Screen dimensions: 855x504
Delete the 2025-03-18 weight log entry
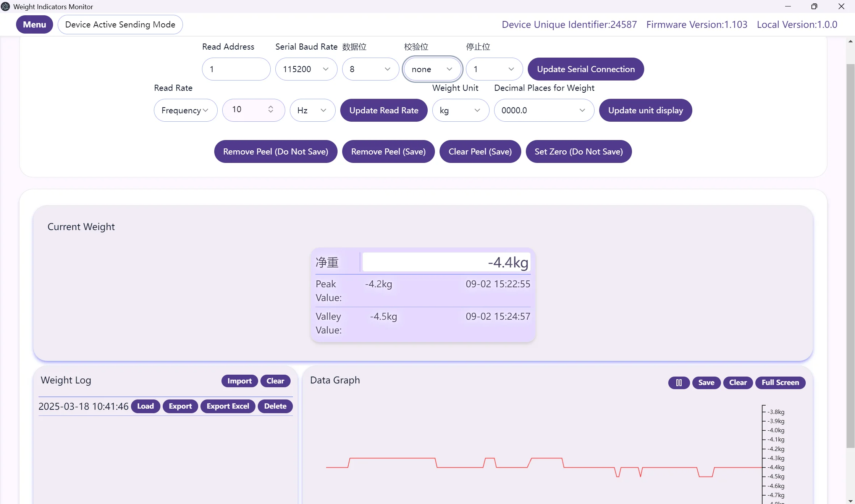[x=275, y=406]
